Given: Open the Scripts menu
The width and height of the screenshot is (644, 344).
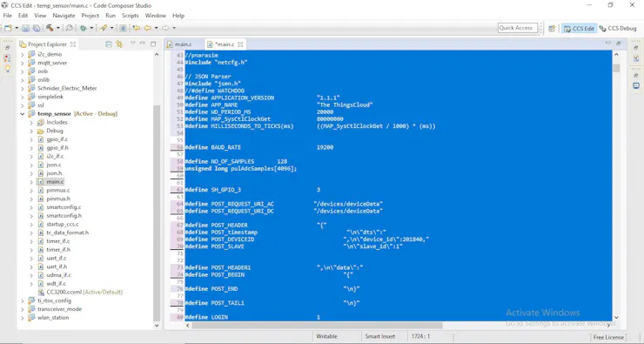Looking at the screenshot, I should 131,16.
